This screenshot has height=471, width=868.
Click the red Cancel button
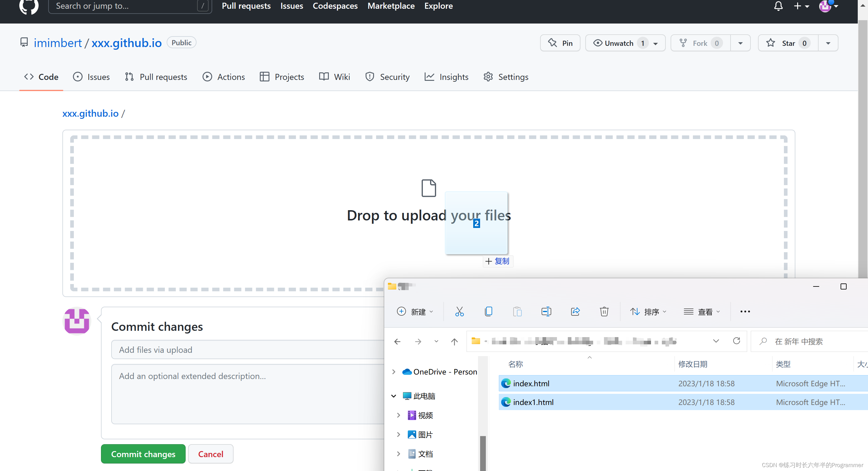point(211,454)
